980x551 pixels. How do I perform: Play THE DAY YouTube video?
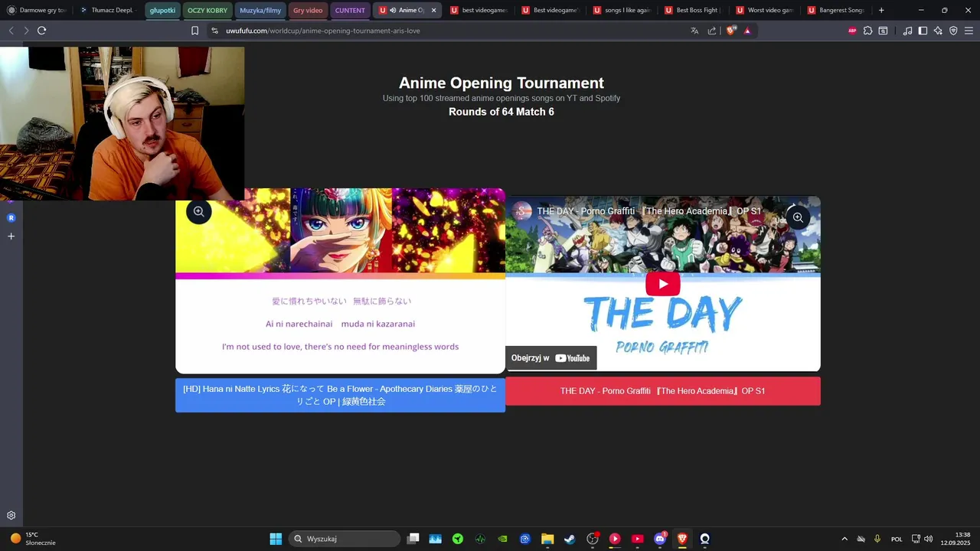coord(663,284)
